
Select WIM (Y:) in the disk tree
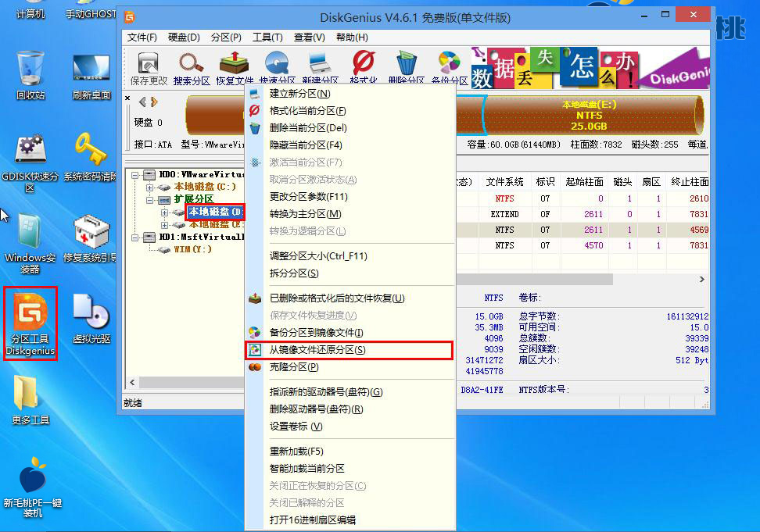[x=192, y=249]
